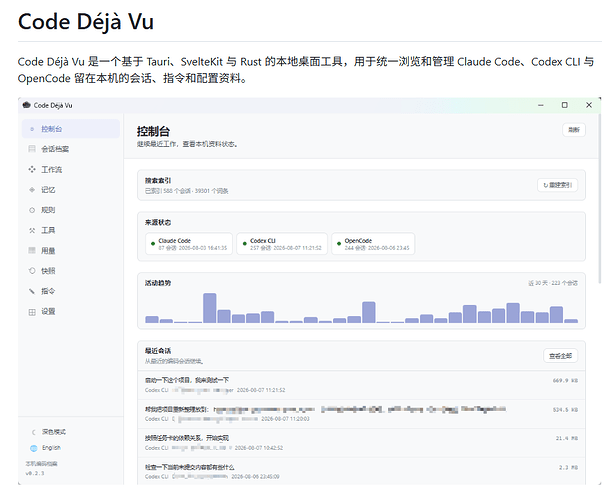The width and height of the screenshot is (610, 500).
Task: Close the Code Déjà Vu window
Action: tap(589, 105)
